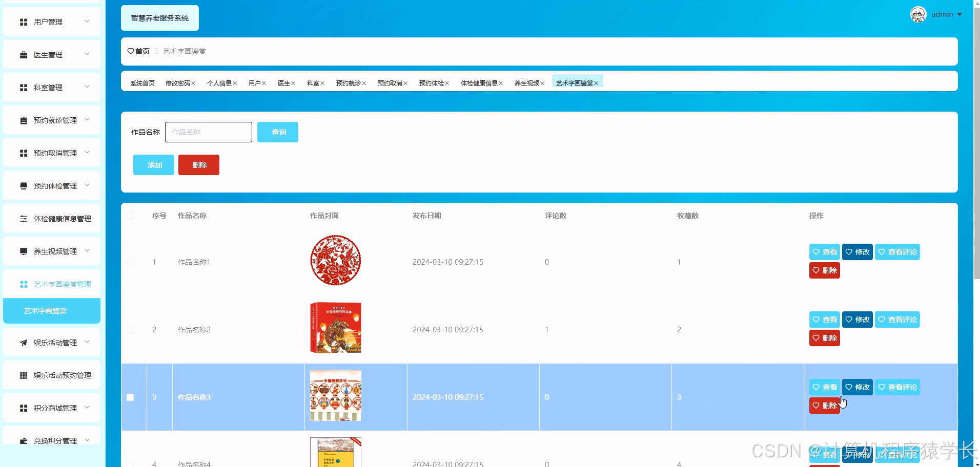
Task: Switch to the 预约就诊 tab
Action: point(348,83)
